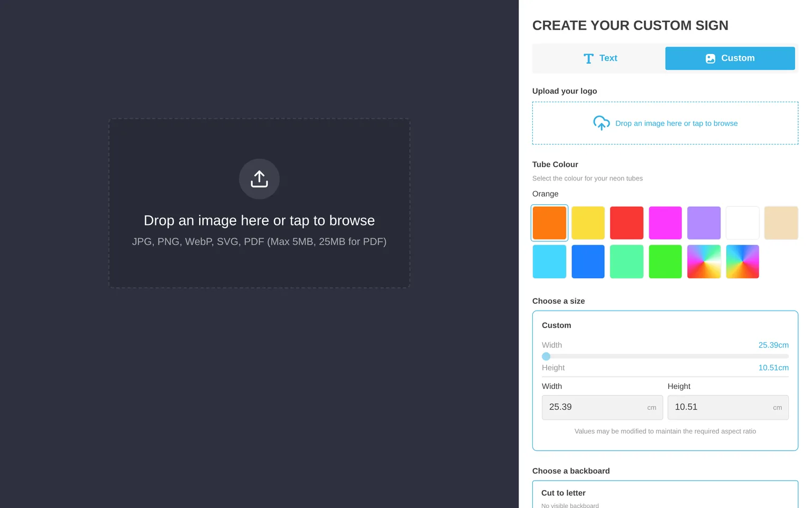Pick the mint green tube colour
This screenshot has height=508, width=812.
click(x=626, y=261)
